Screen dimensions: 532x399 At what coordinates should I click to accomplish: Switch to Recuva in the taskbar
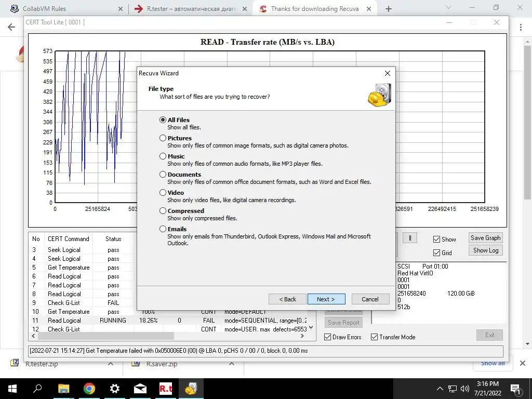pos(191,389)
